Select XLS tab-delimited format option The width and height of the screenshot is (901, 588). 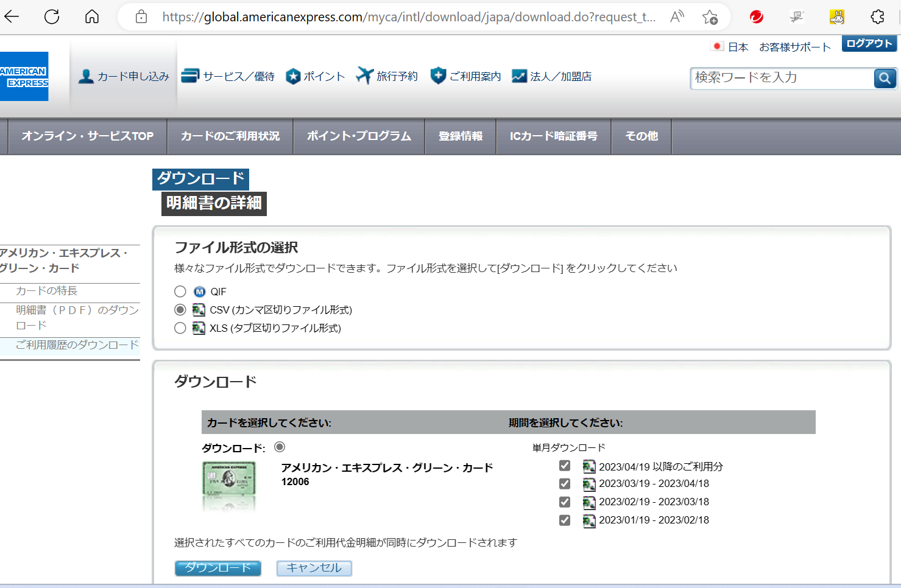[180, 328]
